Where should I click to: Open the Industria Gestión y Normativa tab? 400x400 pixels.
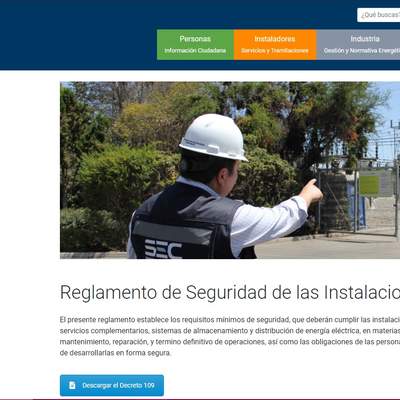pyautogui.click(x=358, y=45)
